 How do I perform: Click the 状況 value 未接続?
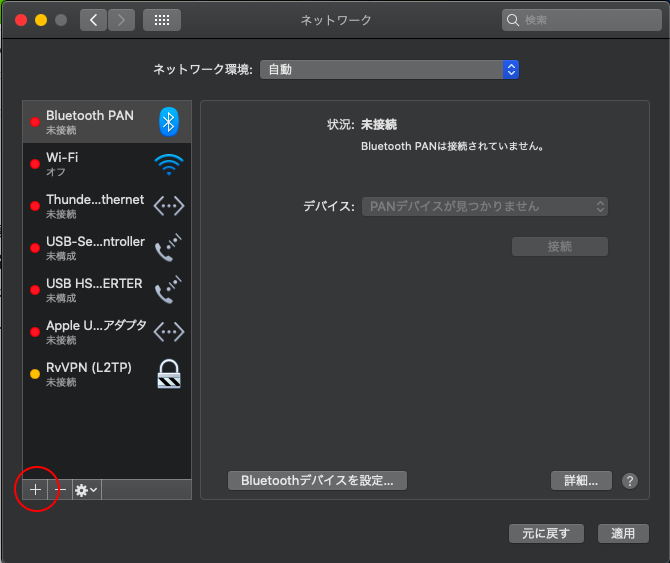coord(379,125)
